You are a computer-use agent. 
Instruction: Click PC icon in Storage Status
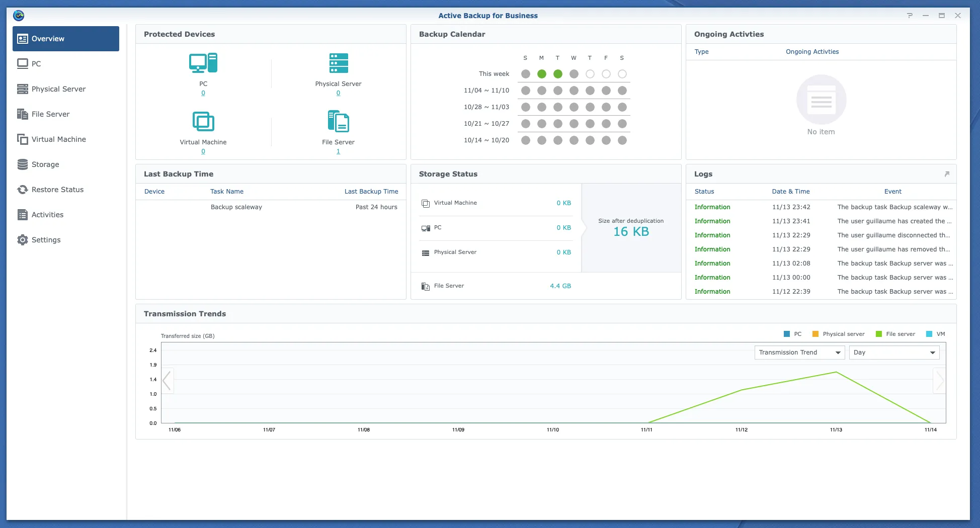[x=426, y=228]
